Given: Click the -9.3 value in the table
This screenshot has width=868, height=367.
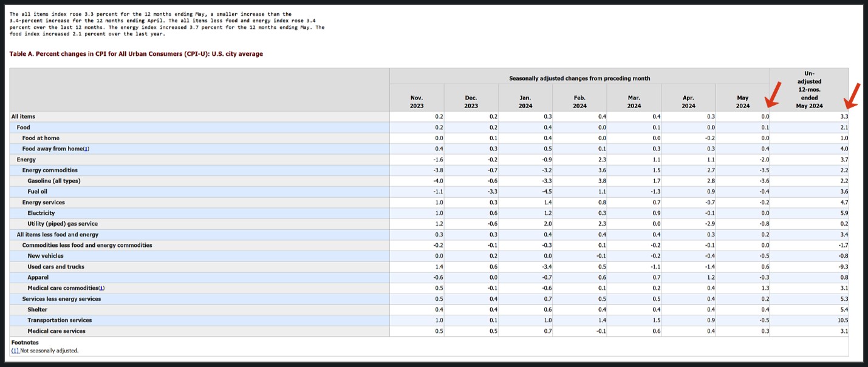Looking at the screenshot, I should pyautogui.click(x=843, y=267).
